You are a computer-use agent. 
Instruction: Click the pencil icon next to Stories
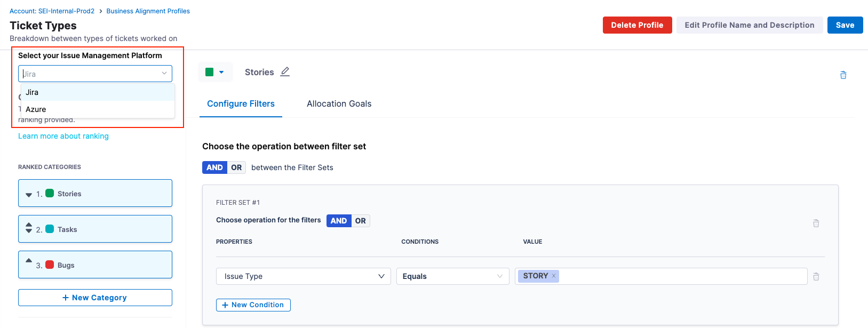click(285, 72)
